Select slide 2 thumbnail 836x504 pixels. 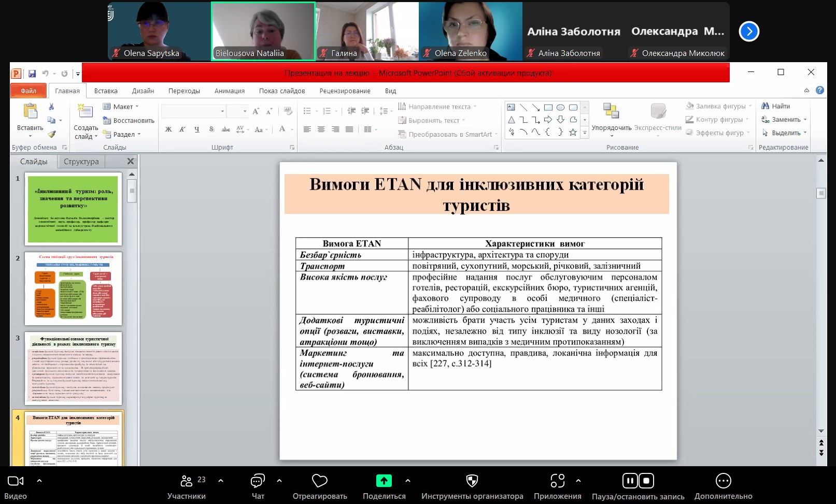73,289
